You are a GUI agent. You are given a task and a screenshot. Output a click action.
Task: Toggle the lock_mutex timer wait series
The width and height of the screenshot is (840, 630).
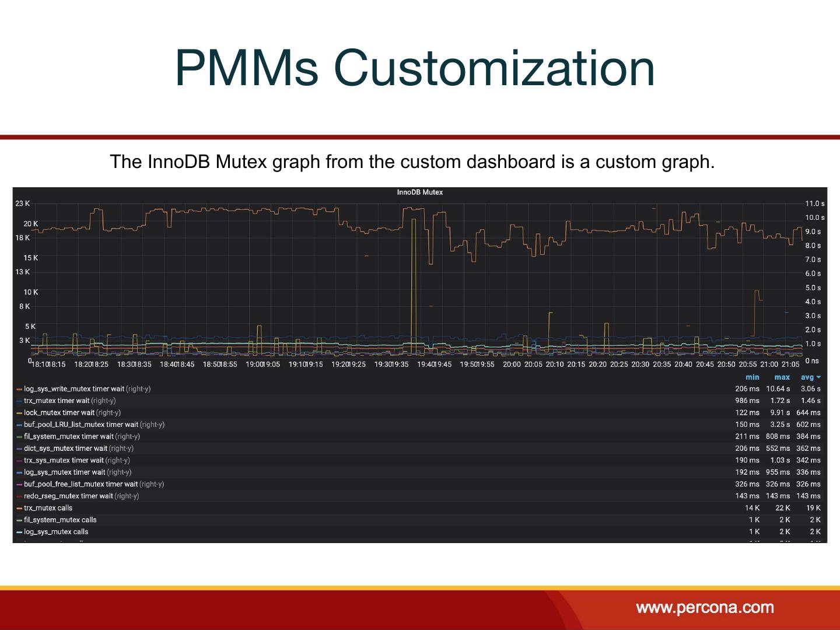pyautogui.click(x=59, y=413)
